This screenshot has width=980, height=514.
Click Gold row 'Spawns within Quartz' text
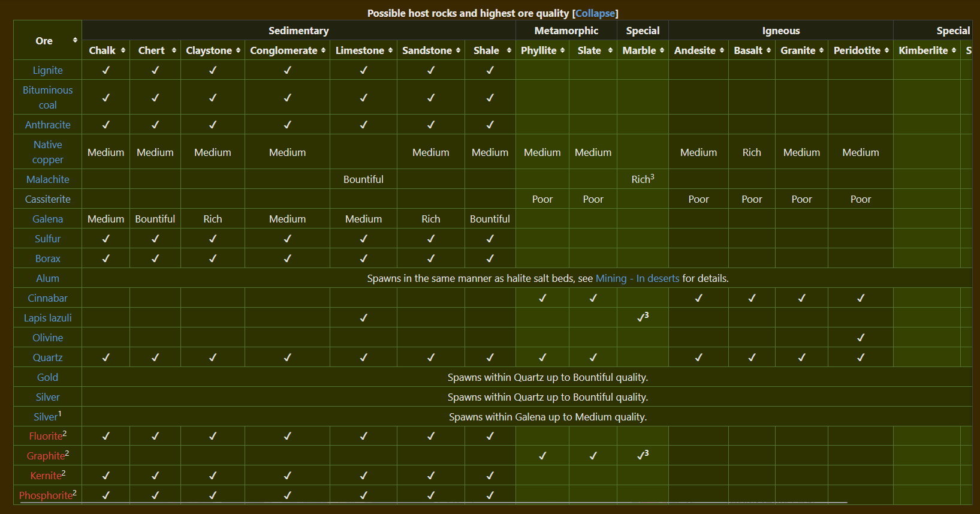548,377
